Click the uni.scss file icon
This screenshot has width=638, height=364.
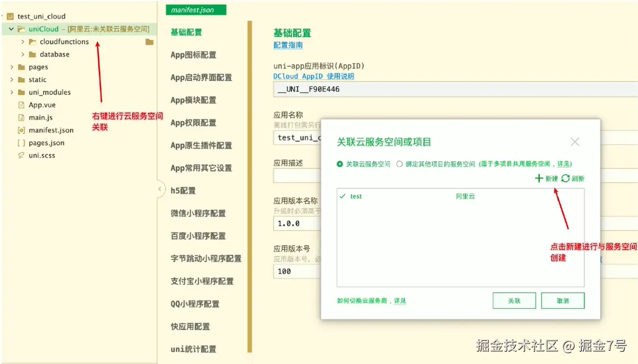point(21,155)
